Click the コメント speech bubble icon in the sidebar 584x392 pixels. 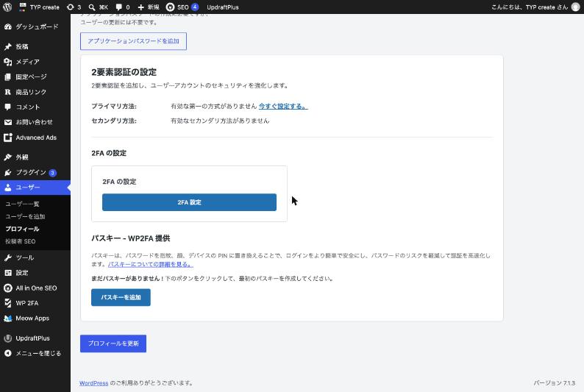[x=8, y=107]
